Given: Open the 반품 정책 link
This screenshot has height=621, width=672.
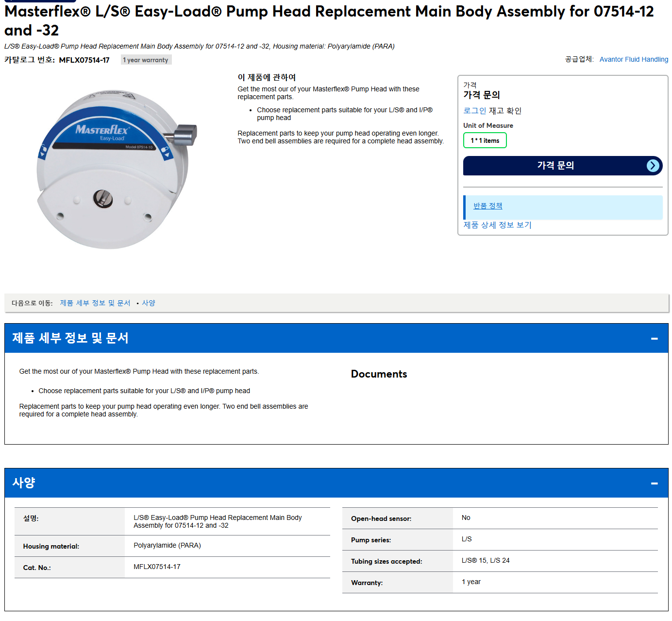Looking at the screenshot, I should click(487, 206).
